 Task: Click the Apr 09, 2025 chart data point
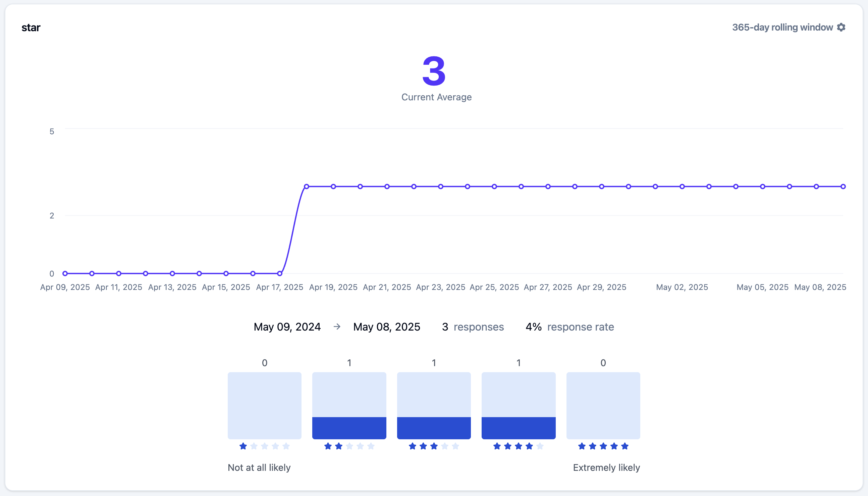65,274
